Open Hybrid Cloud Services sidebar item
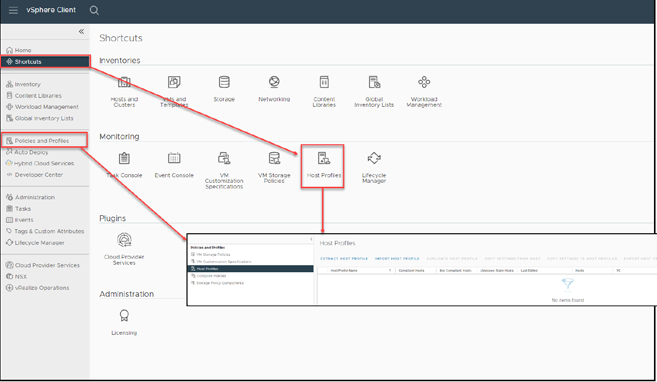The height and width of the screenshot is (382, 657). pos(40,163)
